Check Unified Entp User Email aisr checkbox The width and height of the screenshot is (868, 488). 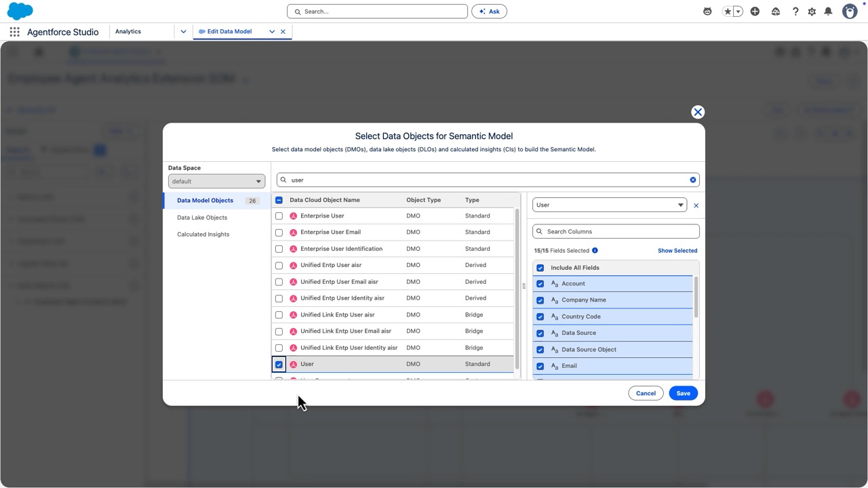pos(279,282)
